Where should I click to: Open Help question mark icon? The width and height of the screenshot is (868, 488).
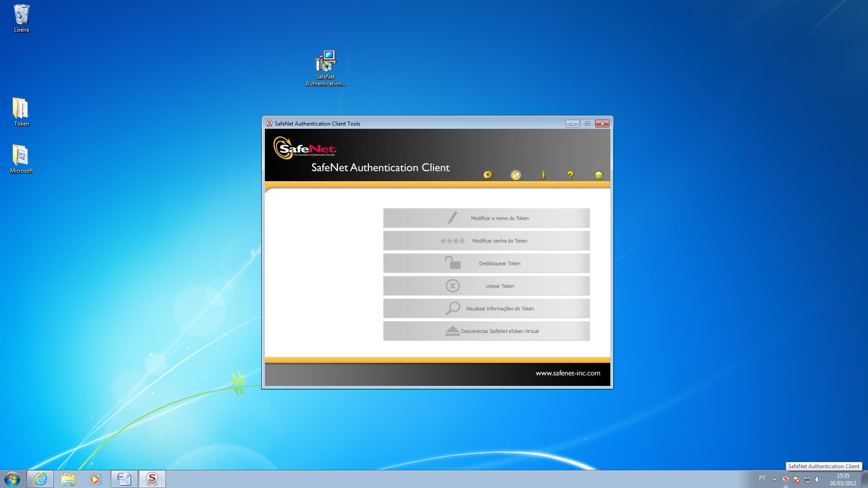click(x=570, y=175)
